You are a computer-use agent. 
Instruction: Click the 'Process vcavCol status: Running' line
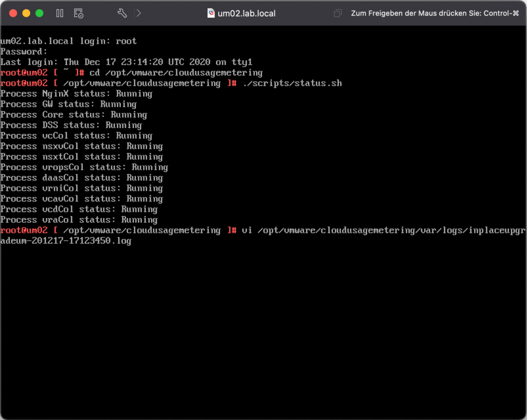tap(82, 199)
